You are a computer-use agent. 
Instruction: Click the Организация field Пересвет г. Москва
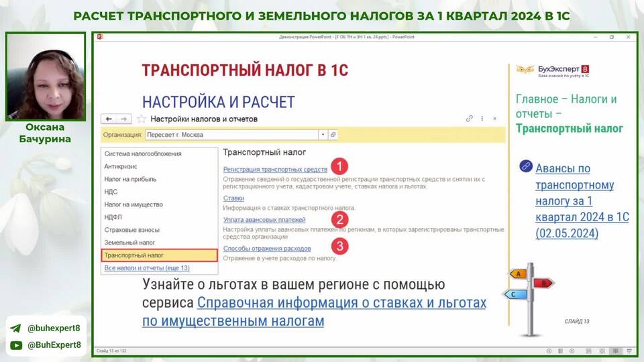click(231, 135)
